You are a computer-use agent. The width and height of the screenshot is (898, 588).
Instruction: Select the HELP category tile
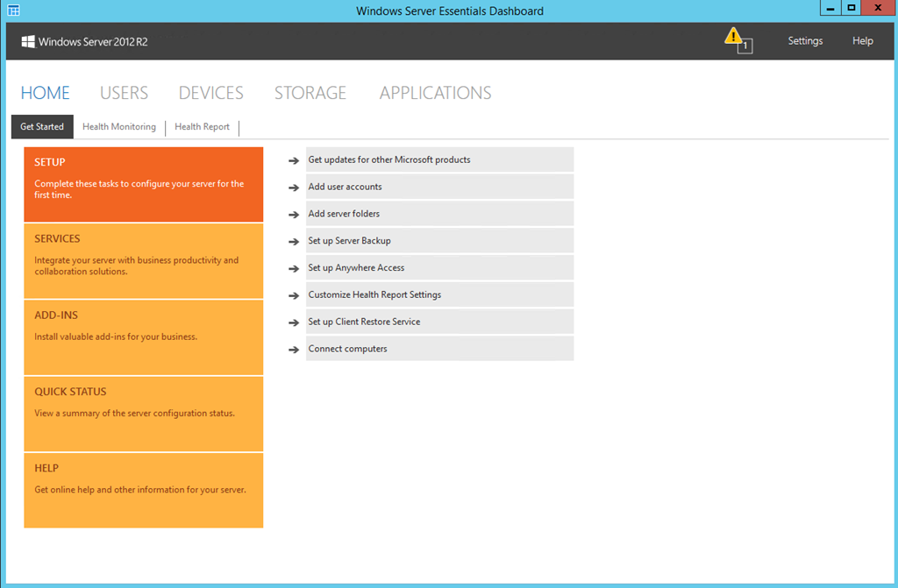144,491
